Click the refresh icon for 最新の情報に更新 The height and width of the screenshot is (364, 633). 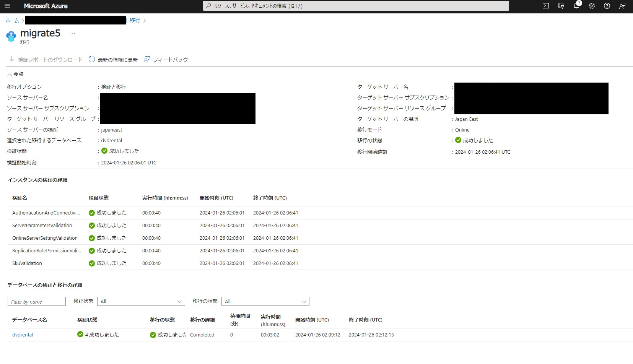tap(91, 59)
